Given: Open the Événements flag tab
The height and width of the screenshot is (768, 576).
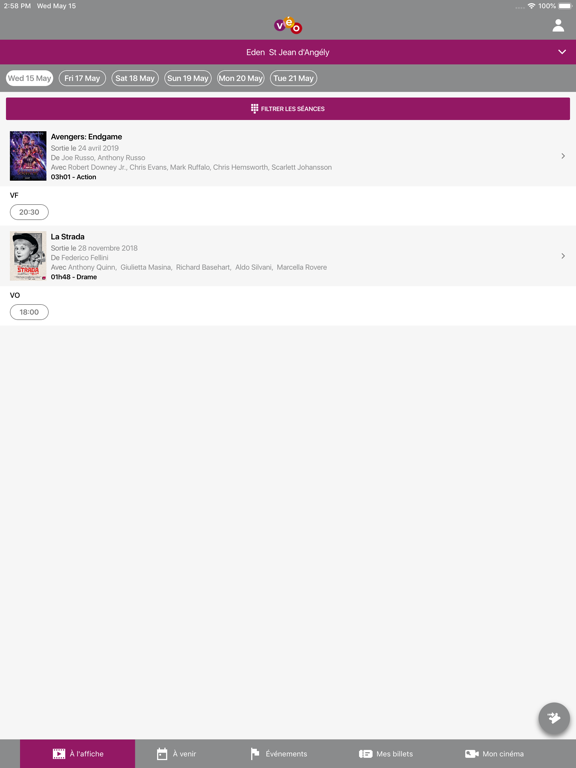Looking at the screenshot, I should pyautogui.click(x=279, y=754).
